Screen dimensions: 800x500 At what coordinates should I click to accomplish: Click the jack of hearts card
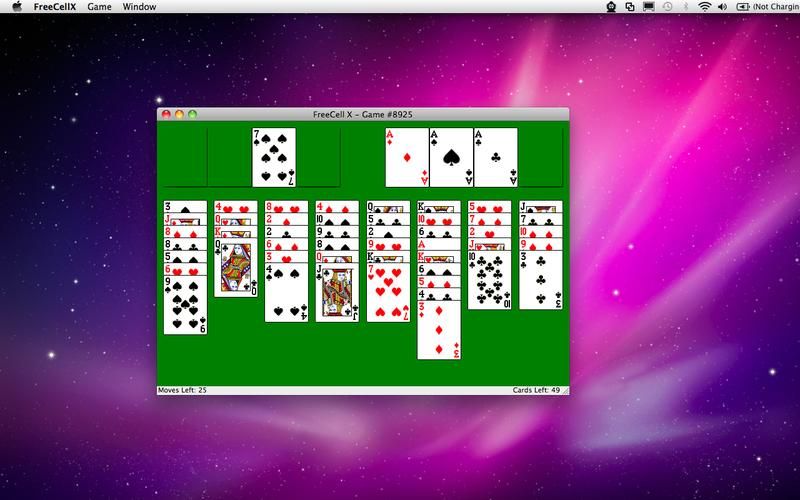[490, 244]
